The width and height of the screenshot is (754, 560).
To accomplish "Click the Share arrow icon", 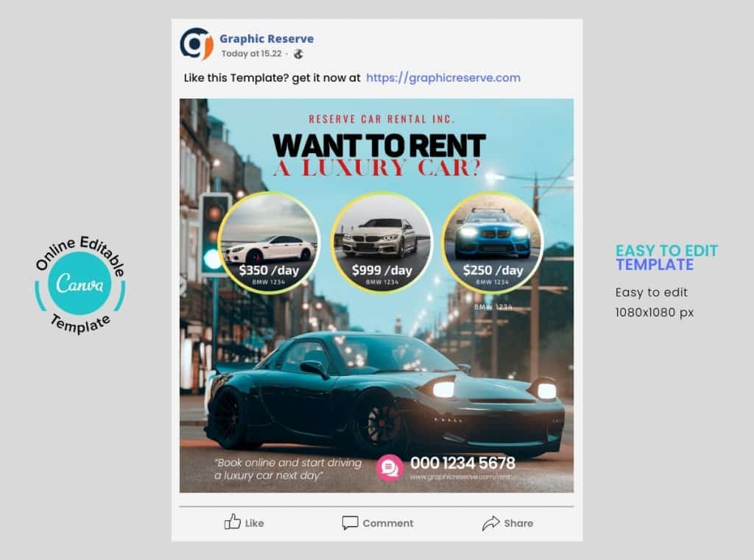I will click(x=490, y=522).
